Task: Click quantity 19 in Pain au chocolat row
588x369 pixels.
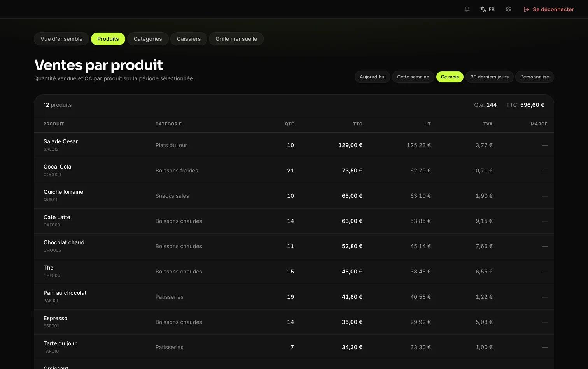Action: (290, 297)
